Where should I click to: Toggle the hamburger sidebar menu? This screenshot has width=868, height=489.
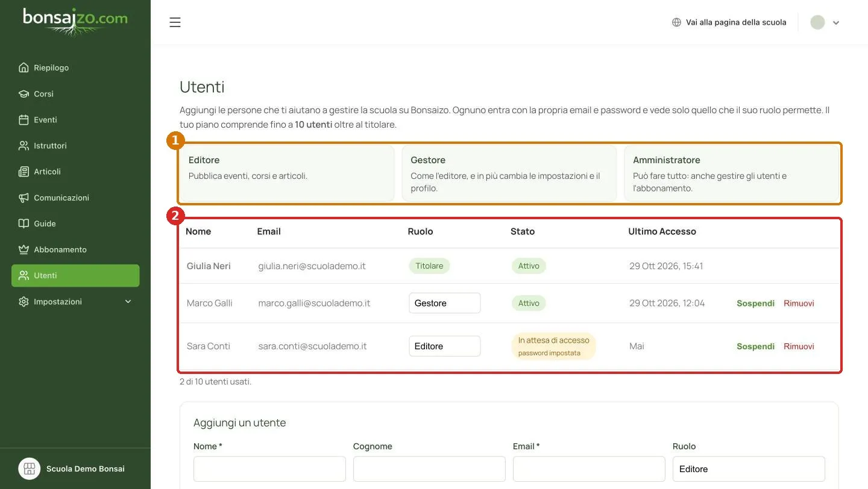coord(175,22)
